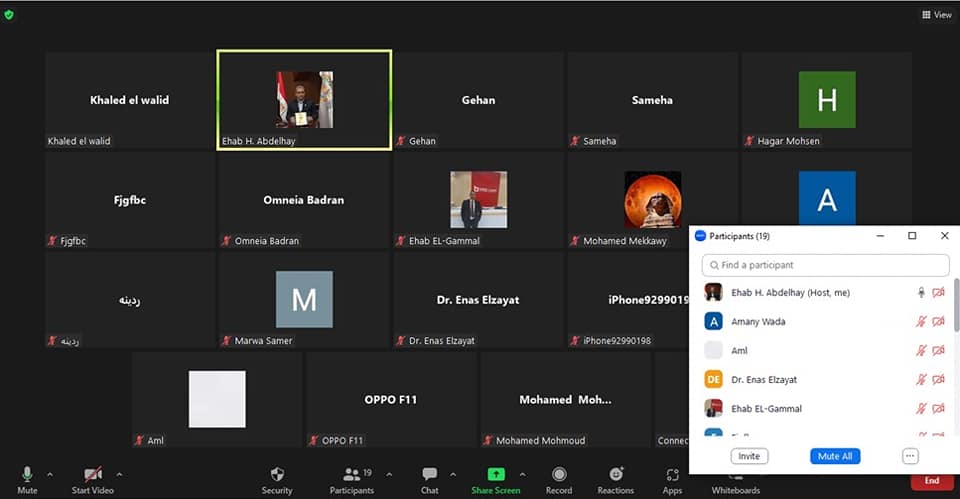Click the Record icon

coord(559,474)
